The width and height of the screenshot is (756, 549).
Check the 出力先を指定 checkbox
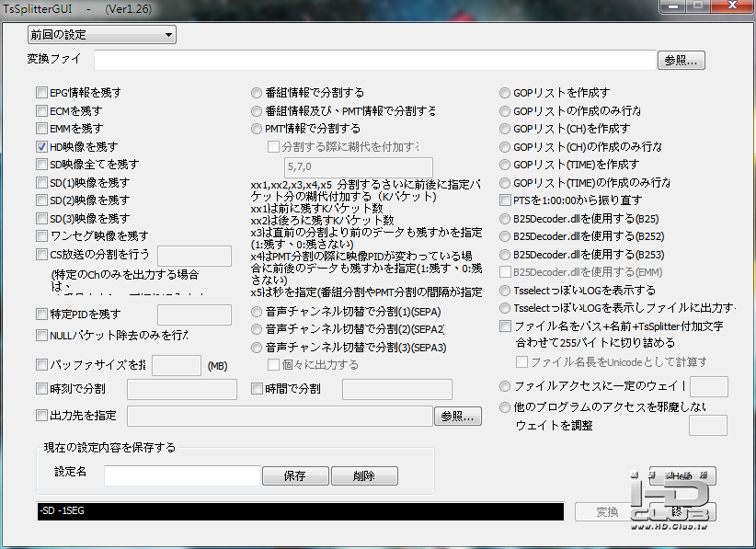[x=42, y=415]
